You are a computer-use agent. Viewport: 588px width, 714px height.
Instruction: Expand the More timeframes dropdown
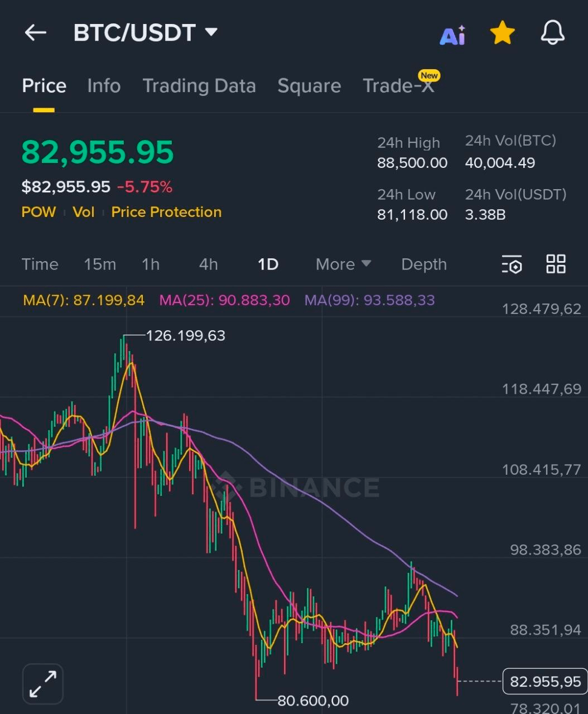tap(343, 264)
